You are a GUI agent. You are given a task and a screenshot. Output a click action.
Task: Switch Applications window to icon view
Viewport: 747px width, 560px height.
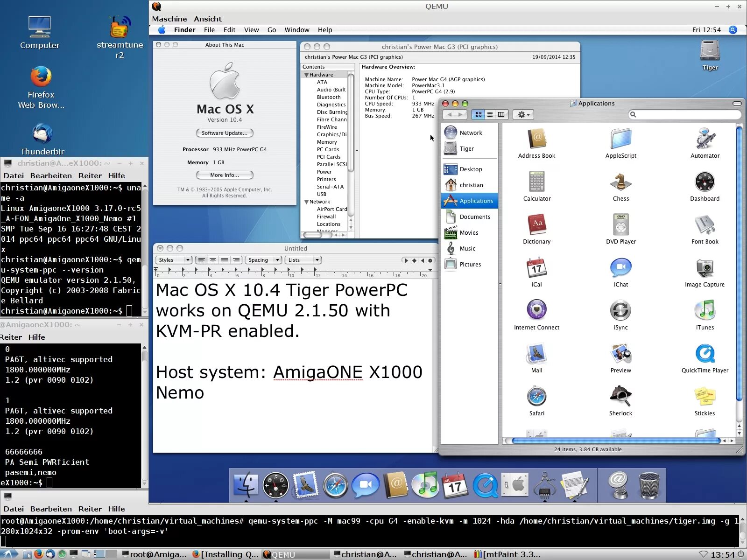click(x=479, y=114)
